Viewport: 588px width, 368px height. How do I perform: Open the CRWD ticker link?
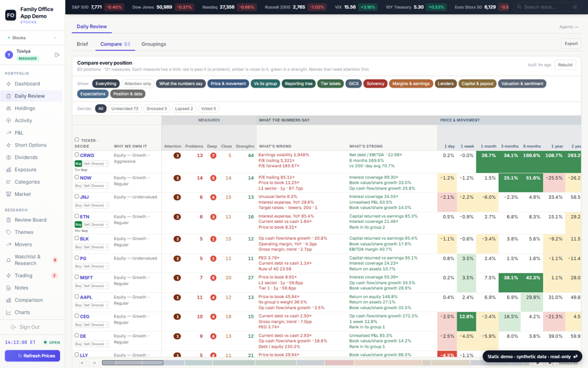click(x=87, y=156)
